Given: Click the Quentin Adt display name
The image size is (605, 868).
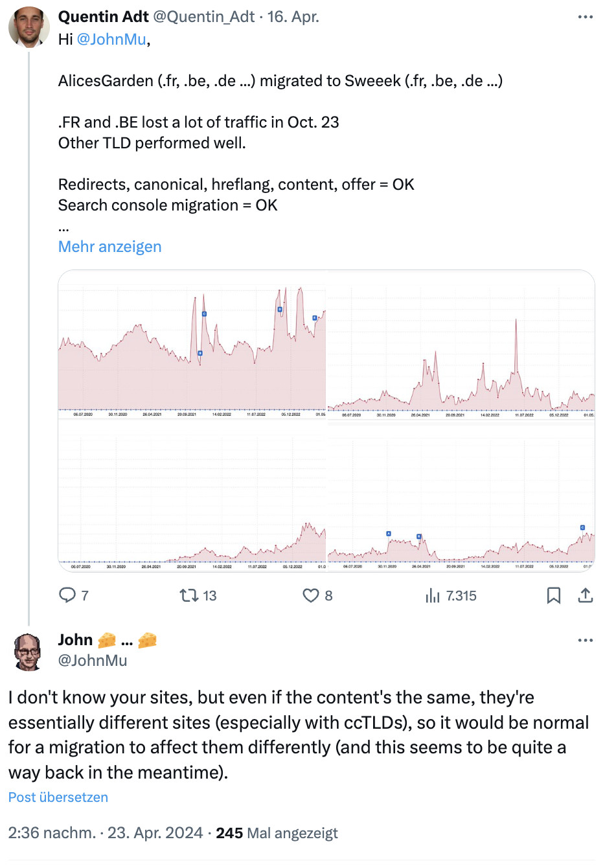Looking at the screenshot, I should pyautogui.click(x=104, y=17).
